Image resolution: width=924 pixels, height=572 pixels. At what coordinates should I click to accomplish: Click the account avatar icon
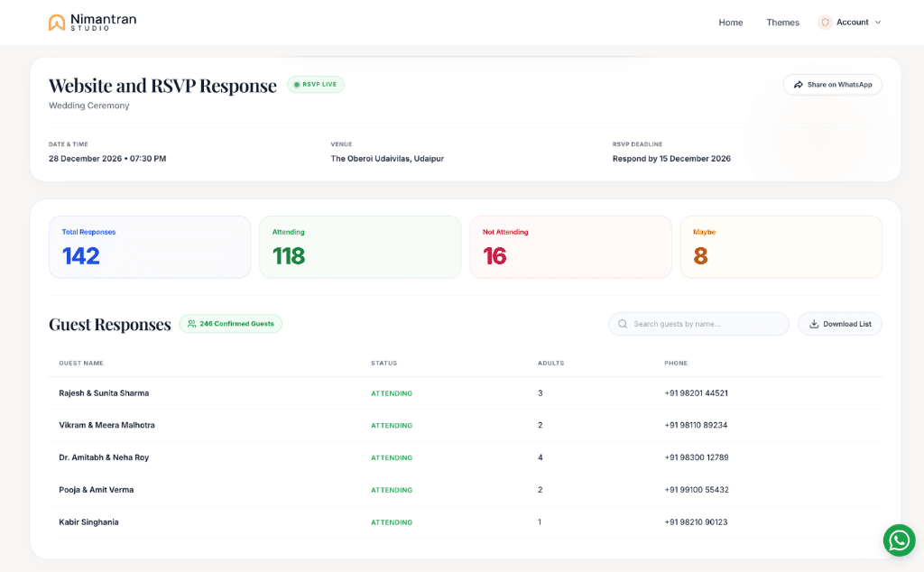point(825,23)
